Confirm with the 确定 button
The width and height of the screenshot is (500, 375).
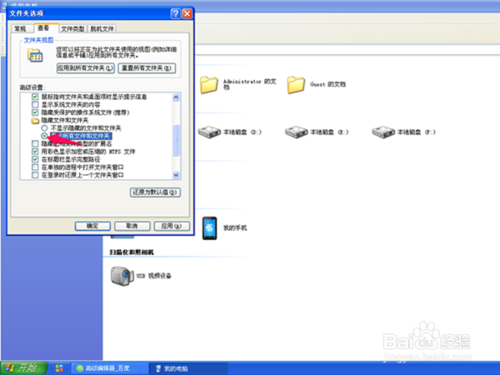(93, 226)
